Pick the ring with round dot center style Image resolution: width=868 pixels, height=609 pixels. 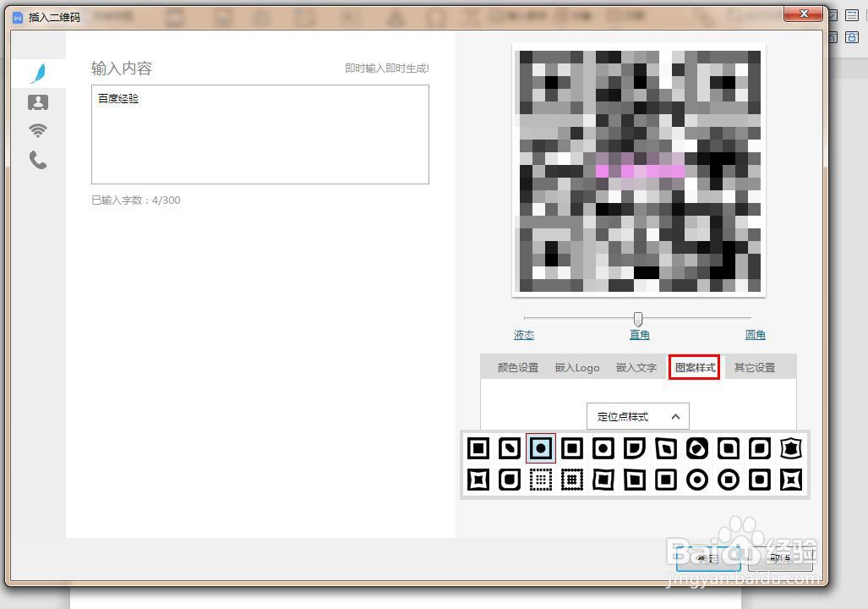pos(697,480)
